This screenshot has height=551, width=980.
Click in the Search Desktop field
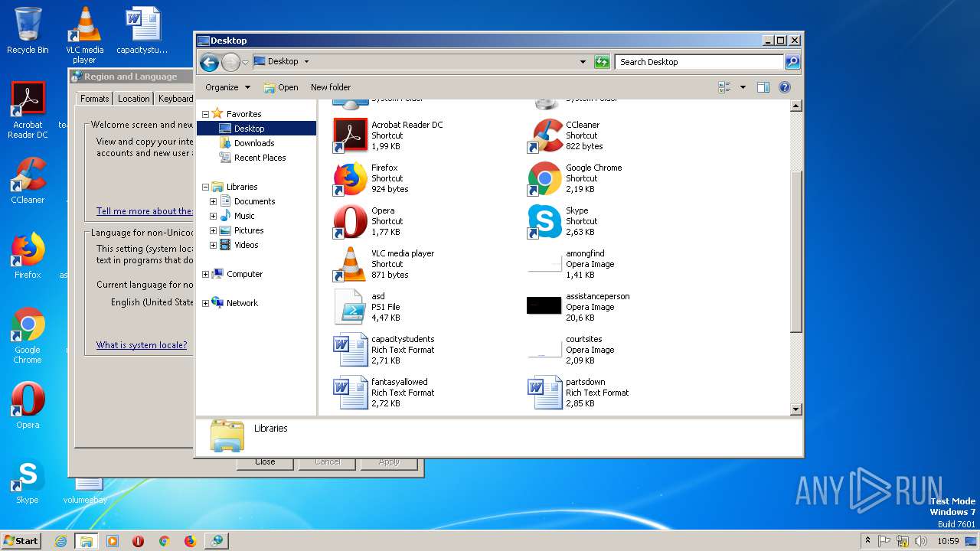700,62
